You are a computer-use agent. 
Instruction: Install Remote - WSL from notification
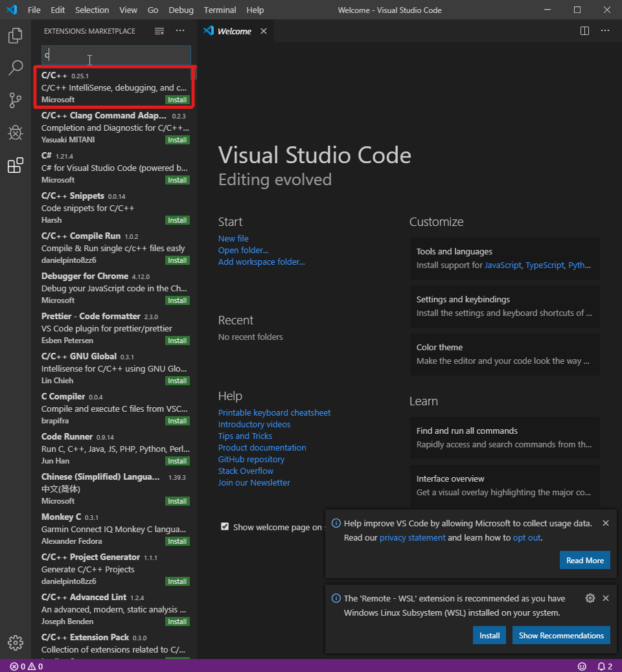pos(489,635)
